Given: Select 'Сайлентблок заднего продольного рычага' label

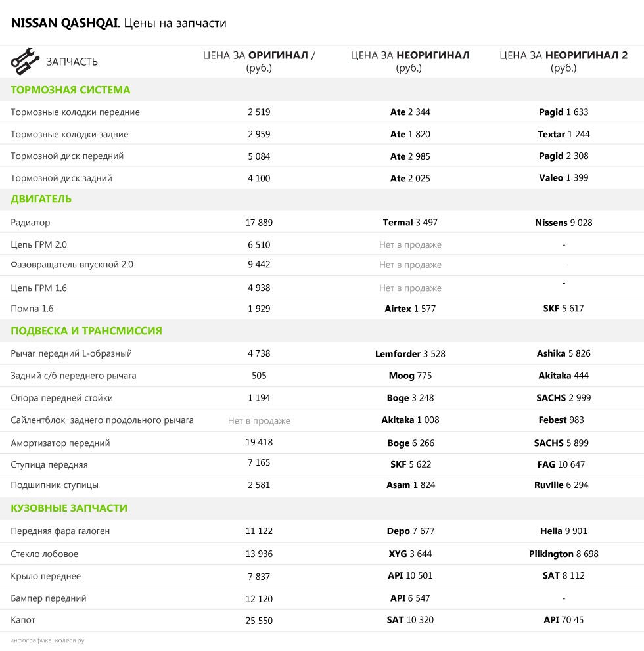Looking at the screenshot, I should click(102, 420).
